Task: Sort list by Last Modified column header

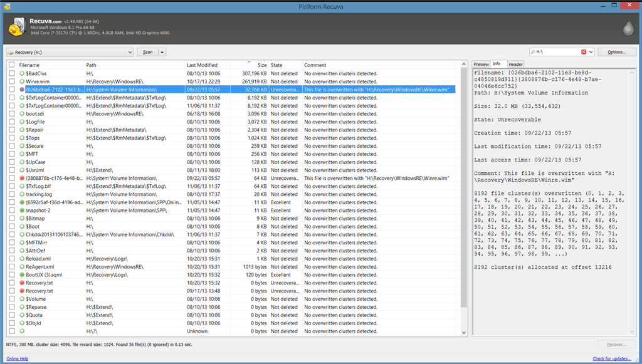Action: point(202,65)
